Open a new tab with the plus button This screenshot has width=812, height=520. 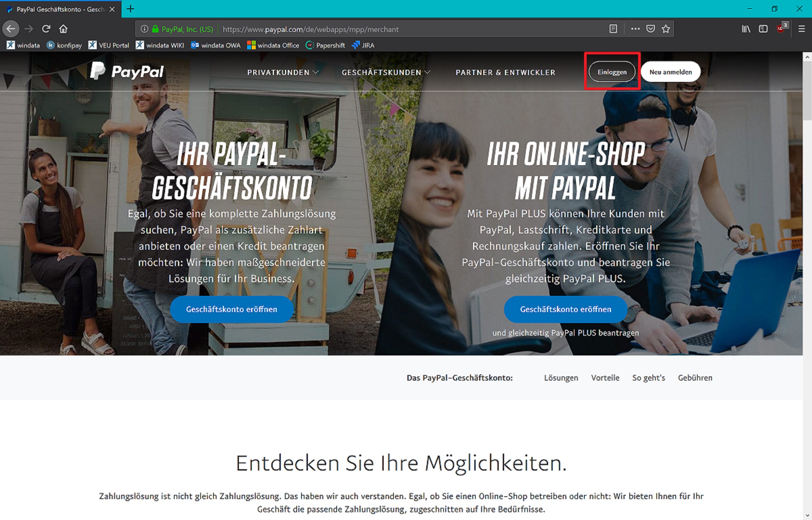[x=130, y=9]
